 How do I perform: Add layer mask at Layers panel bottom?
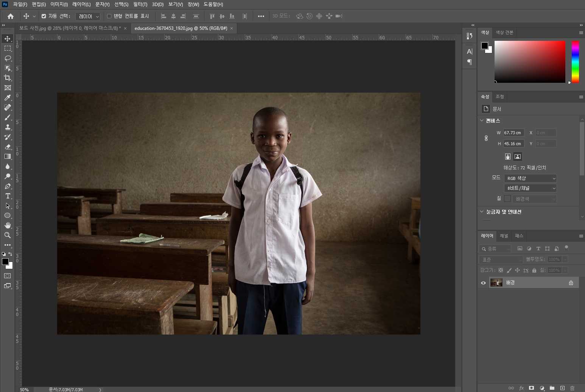(x=532, y=388)
